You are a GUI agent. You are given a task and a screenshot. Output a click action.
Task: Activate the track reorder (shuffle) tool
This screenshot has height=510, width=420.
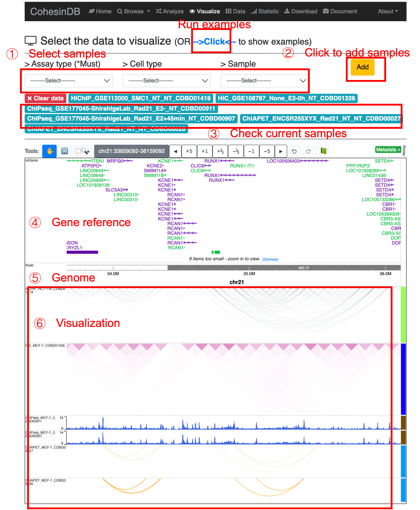pos(64,151)
